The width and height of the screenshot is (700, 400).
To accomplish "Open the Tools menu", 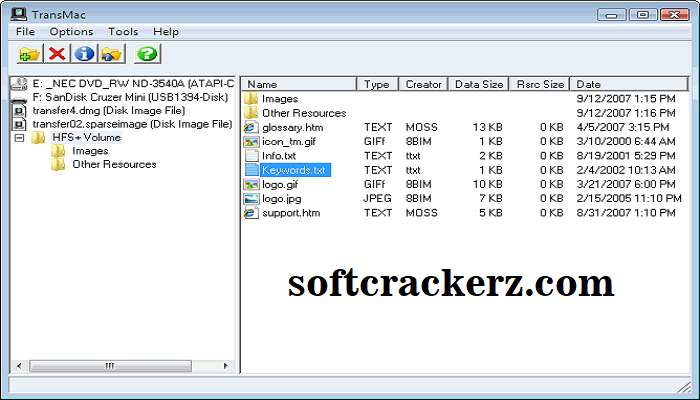I will click(123, 32).
